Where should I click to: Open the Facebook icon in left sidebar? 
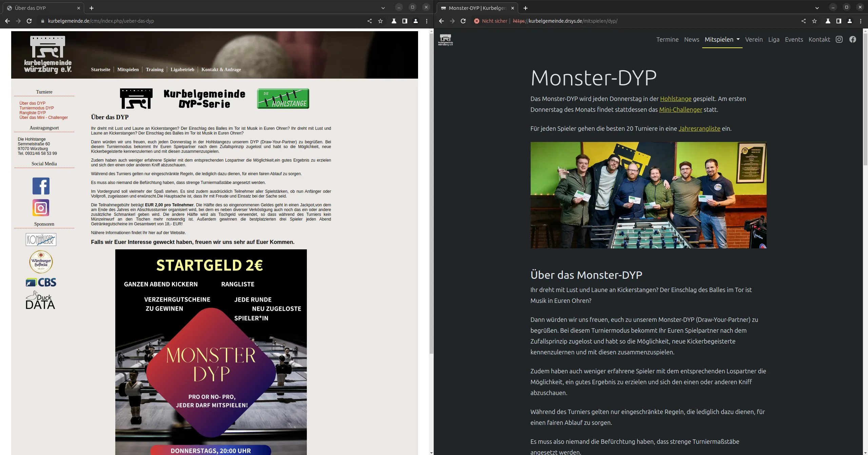(41, 186)
